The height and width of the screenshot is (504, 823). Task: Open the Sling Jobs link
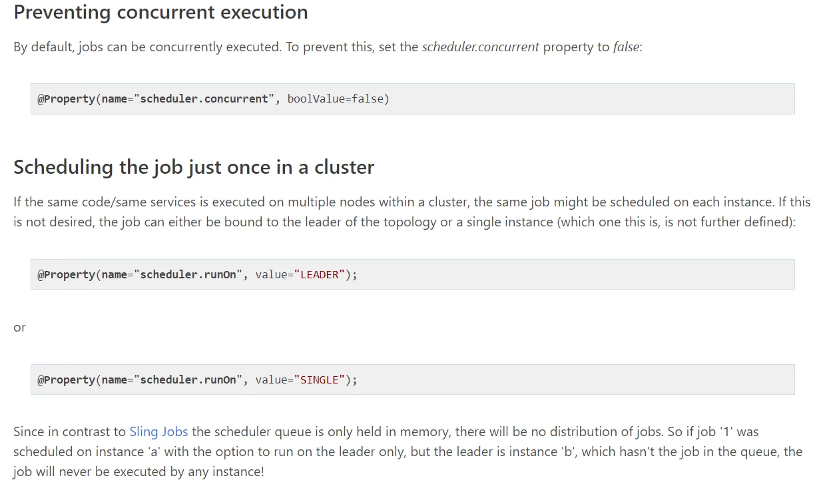pyautogui.click(x=158, y=431)
